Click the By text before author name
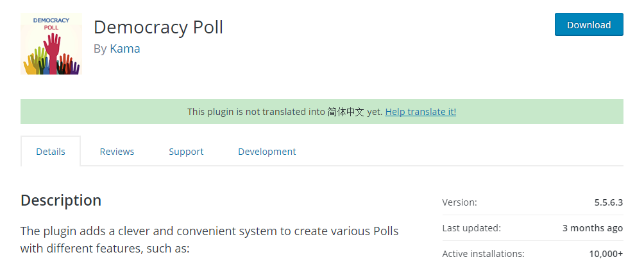Screen dimensions: 644x266 pyautogui.click(x=100, y=49)
